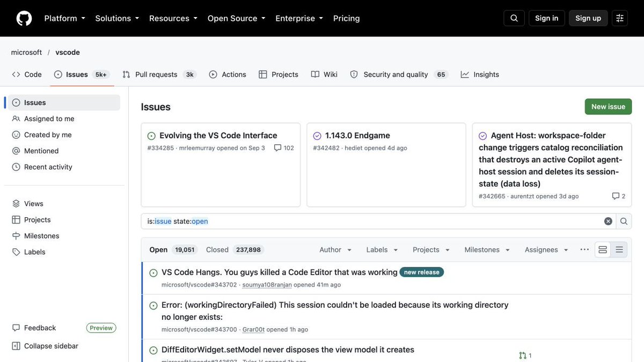Open the Author filter dropdown
This screenshot has width=644, height=362.
(336, 250)
